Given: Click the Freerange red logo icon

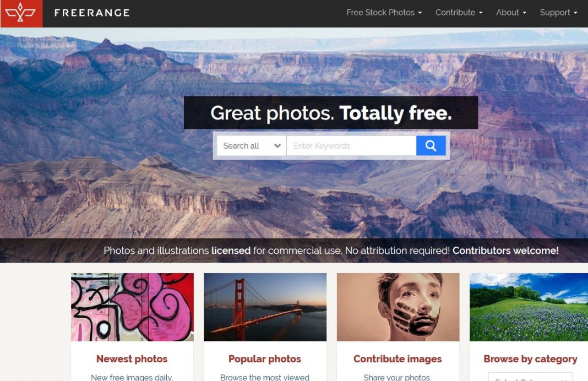Looking at the screenshot, I should click(x=21, y=13).
